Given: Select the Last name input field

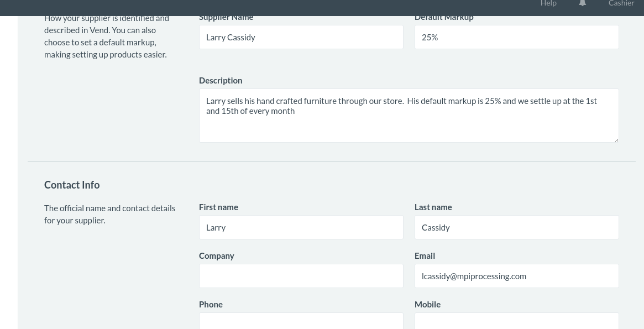Looking at the screenshot, I should (x=516, y=227).
